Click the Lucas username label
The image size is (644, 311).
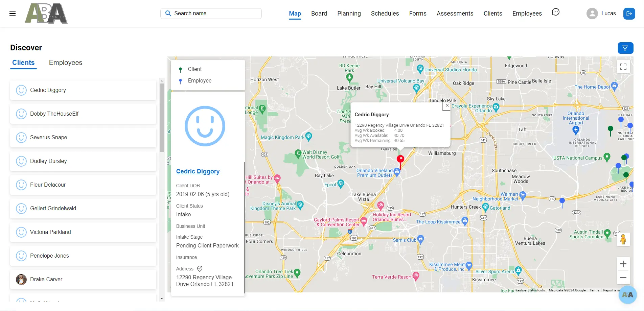click(608, 14)
